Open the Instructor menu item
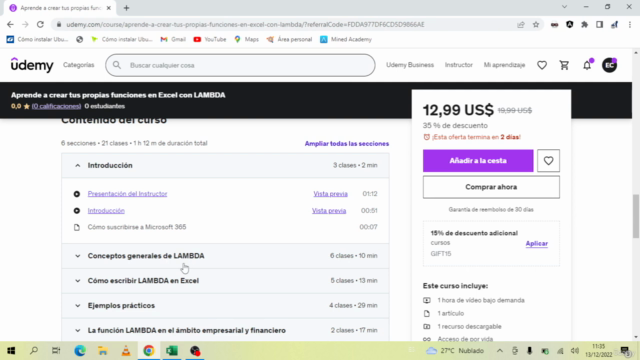This screenshot has height=360, width=640. coord(458,65)
